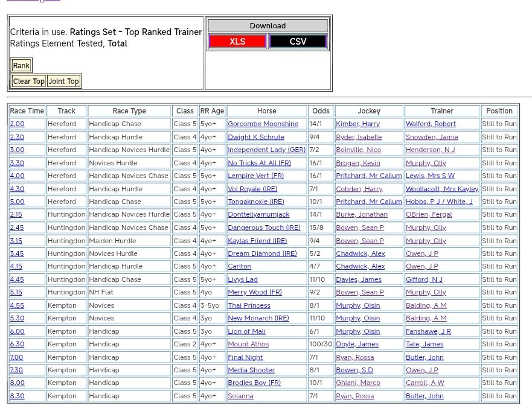Open the 8.30 Kempton race link
The height and width of the screenshot is (420, 532).
[17, 396]
